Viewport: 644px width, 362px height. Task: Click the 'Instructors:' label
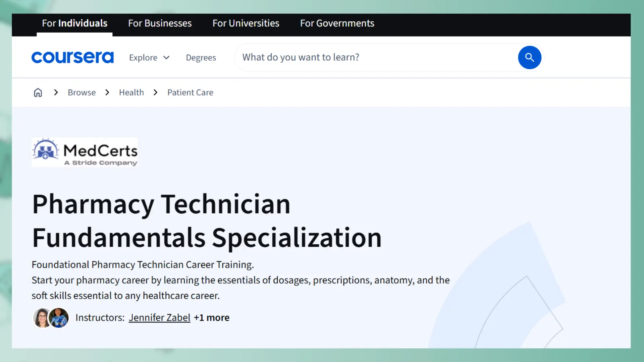coord(100,317)
